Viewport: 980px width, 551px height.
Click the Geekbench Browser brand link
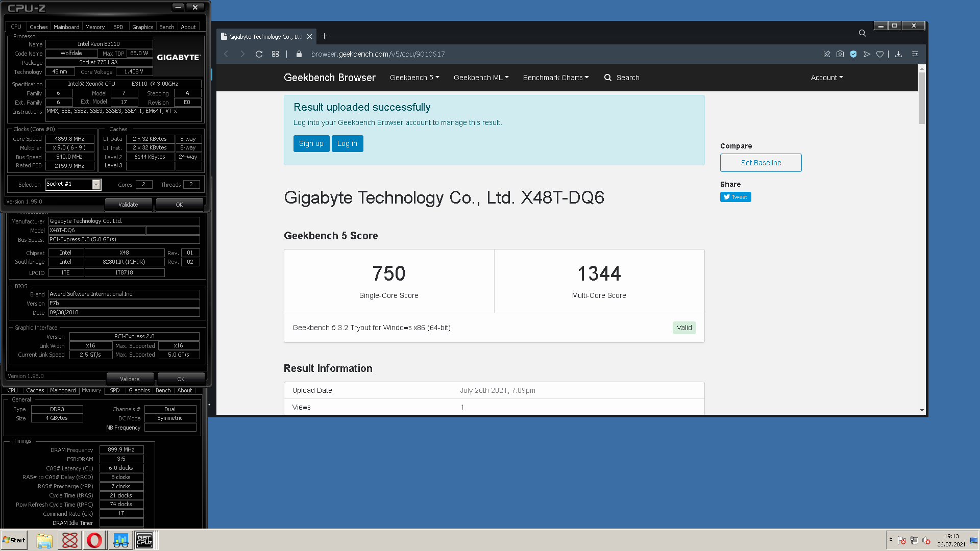point(330,78)
